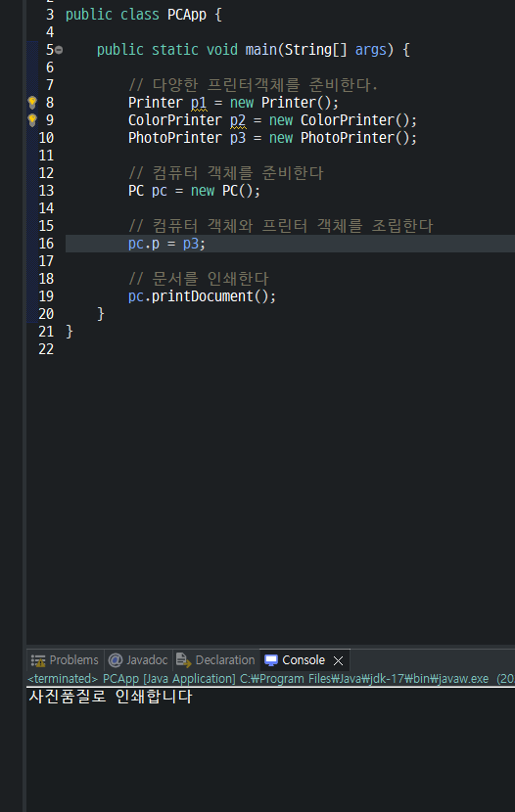Click the Javadoc @ icon
Image resolution: width=515 pixels, height=812 pixels.
pos(116,660)
